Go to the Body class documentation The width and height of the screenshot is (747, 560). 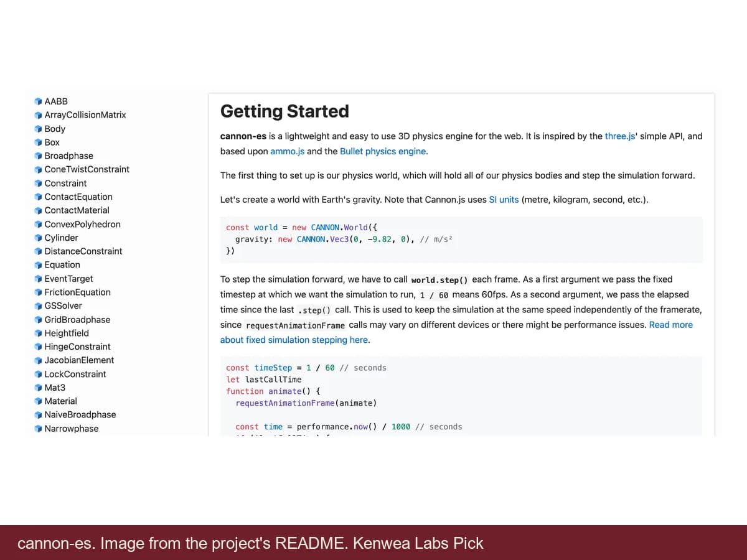pos(55,129)
